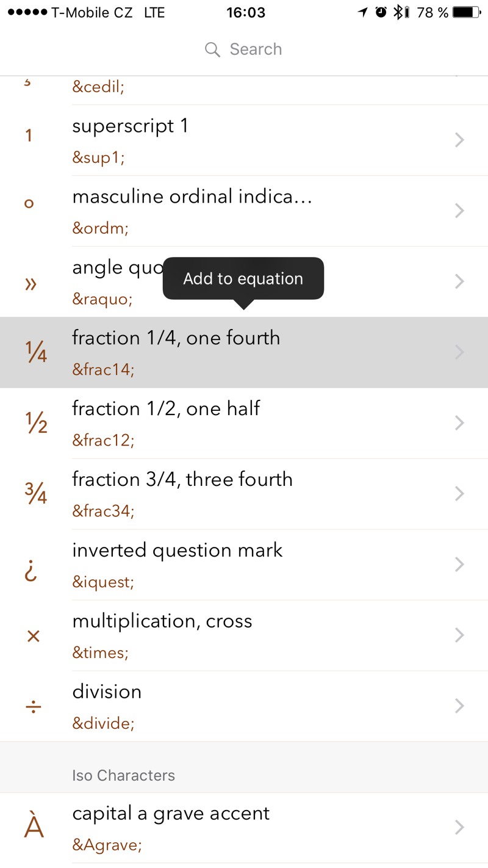The image size is (488, 868).
Task: Open chevron for inverted question mark
Action: point(460,565)
